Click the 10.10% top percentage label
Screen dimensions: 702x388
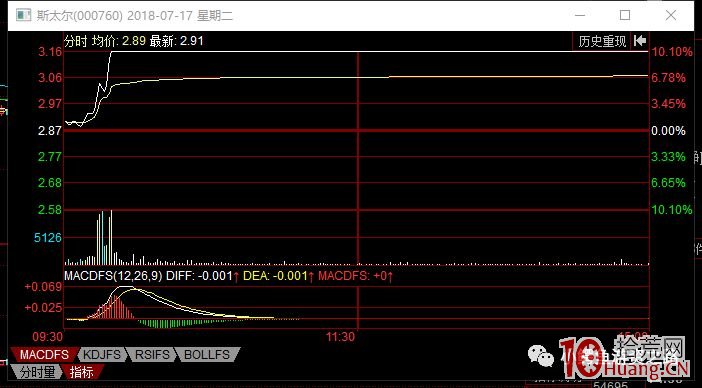point(672,52)
